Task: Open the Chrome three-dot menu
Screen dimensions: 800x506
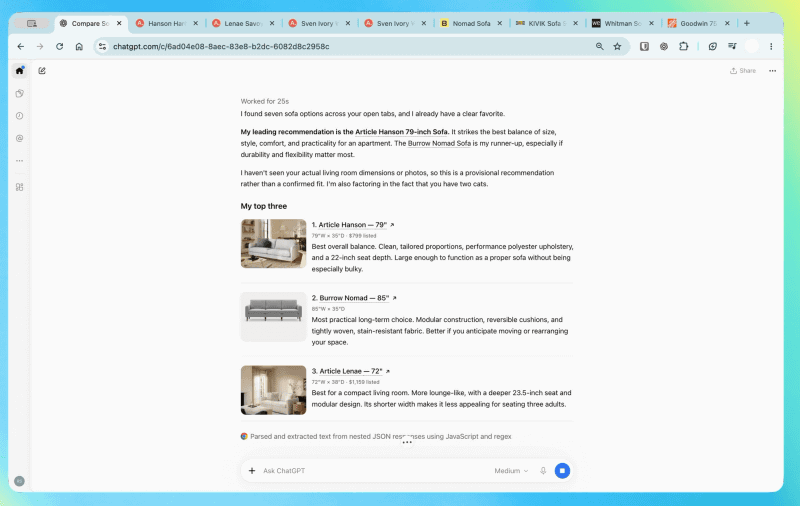Action: point(771,46)
